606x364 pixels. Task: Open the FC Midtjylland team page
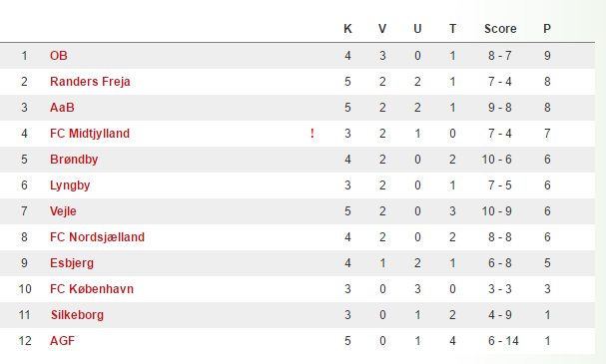point(90,134)
